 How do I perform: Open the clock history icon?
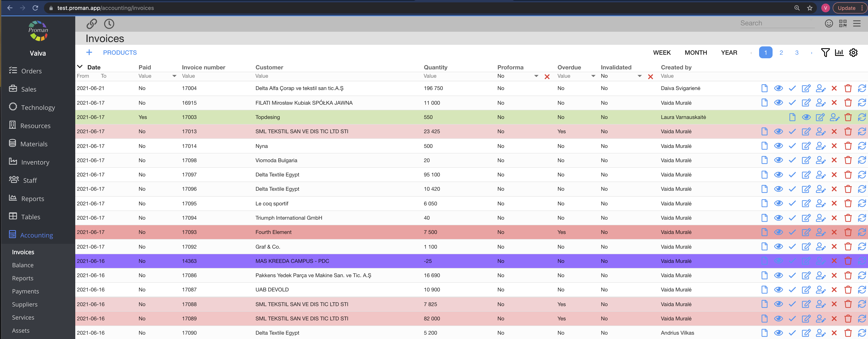tap(109, 24)
